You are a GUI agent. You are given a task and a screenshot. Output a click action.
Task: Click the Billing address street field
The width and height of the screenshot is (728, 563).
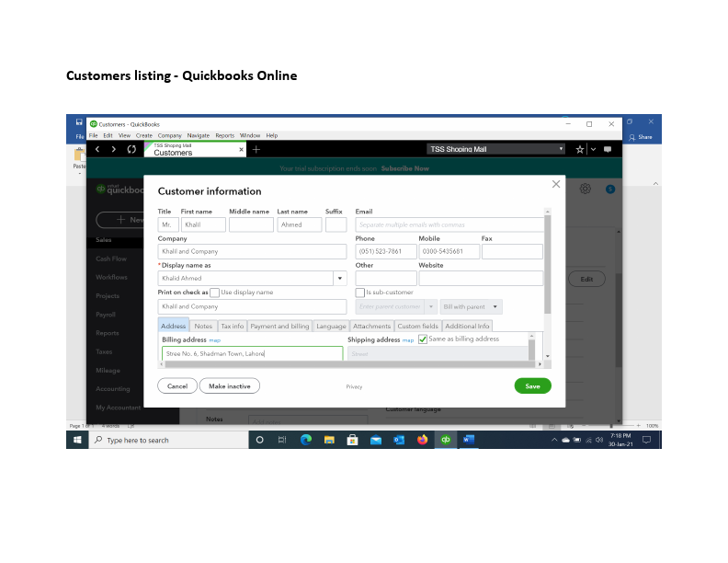pyautogui.click(x=252, y=353)
